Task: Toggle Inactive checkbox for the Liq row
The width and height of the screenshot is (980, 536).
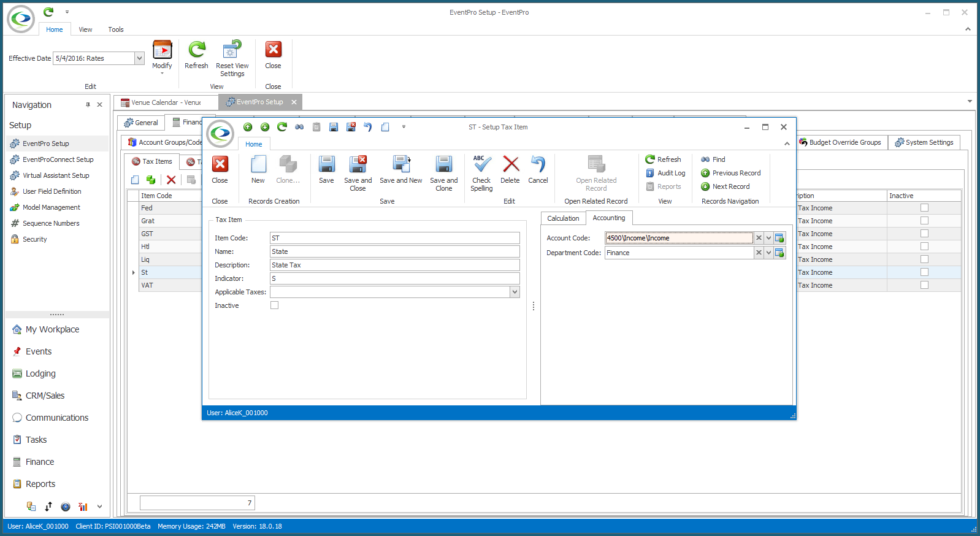Action: (924, 259)
